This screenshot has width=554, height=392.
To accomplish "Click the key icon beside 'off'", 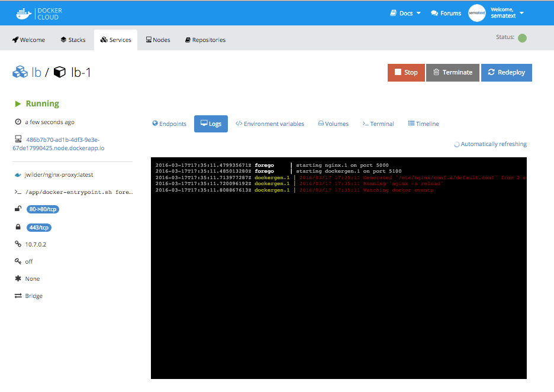I will coord(18,261).
